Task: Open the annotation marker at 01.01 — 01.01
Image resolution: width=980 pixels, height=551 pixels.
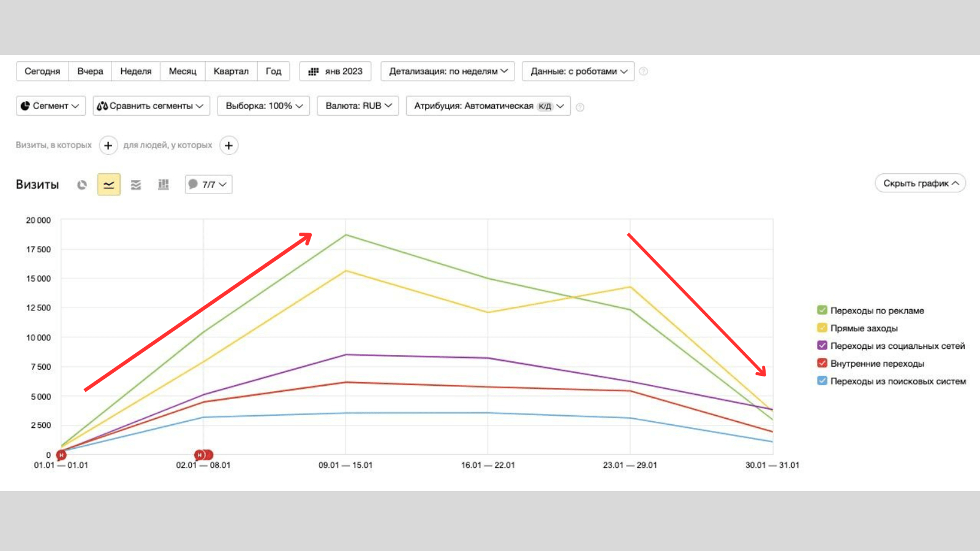Action: click(x=61, y=455)
